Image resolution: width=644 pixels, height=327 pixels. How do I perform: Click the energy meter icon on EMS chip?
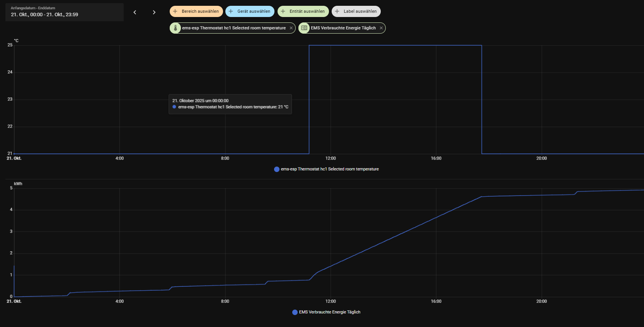coord(304,28)
